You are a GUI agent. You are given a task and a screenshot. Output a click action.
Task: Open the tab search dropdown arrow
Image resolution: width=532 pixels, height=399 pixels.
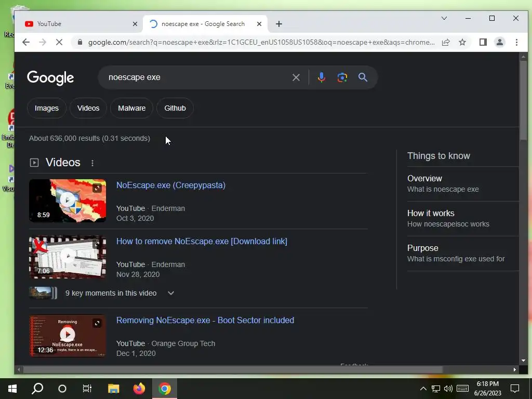[444, 18]
